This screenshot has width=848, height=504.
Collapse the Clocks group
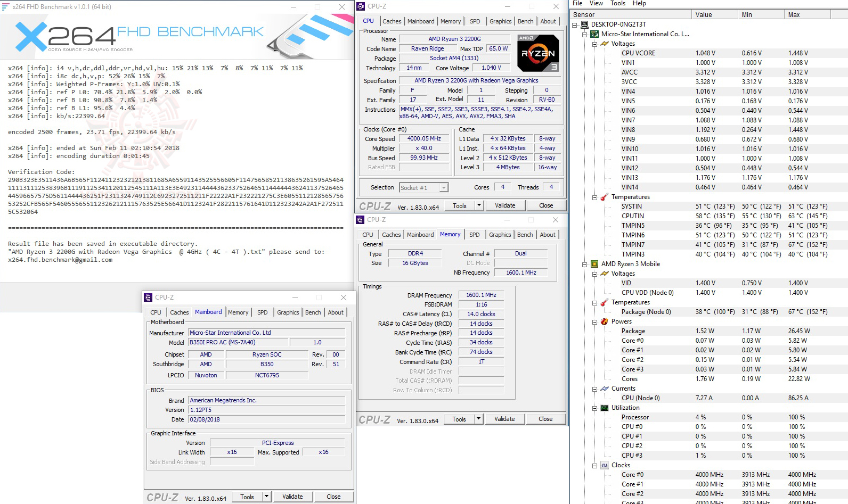coord(595,465)
